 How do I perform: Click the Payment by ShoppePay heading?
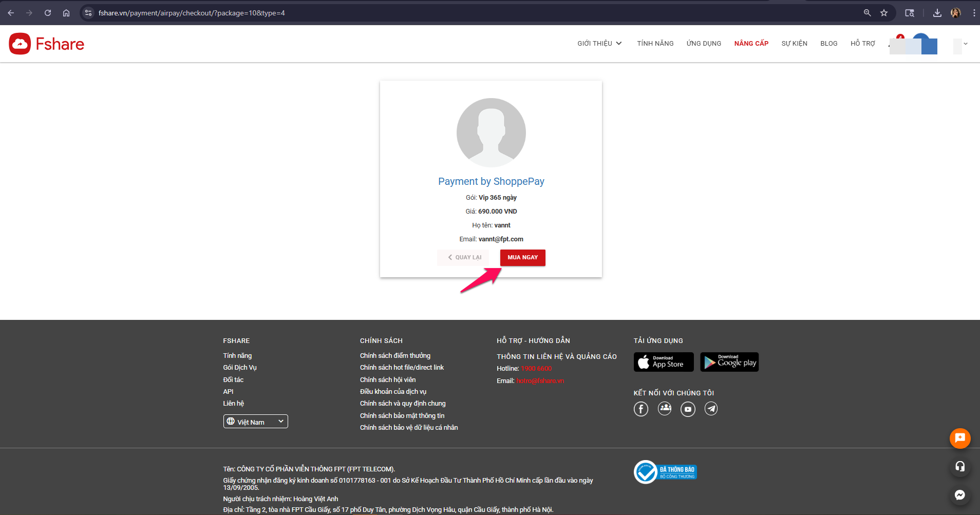coord(491,181)
